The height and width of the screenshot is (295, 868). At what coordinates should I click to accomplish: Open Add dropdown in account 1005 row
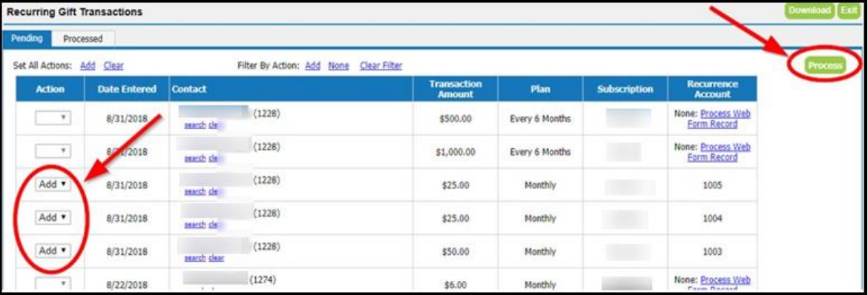pyautogui.click(x=53, y=185)
